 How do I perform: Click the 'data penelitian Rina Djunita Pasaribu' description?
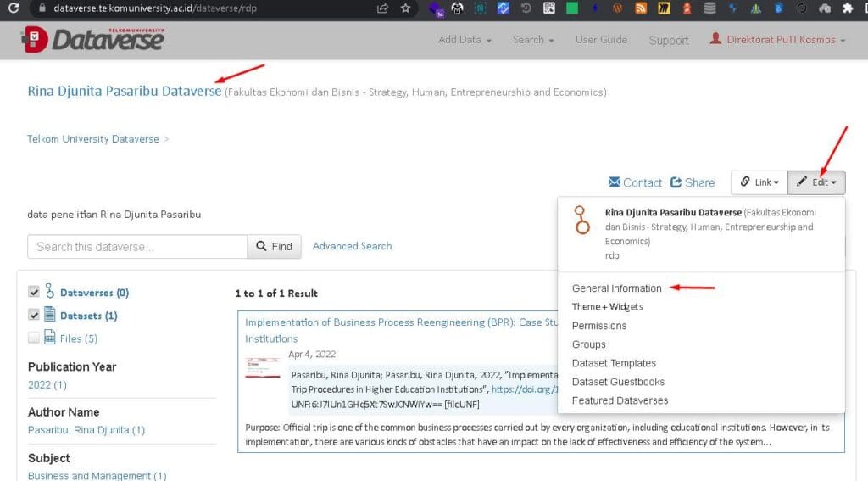(114, 215)
